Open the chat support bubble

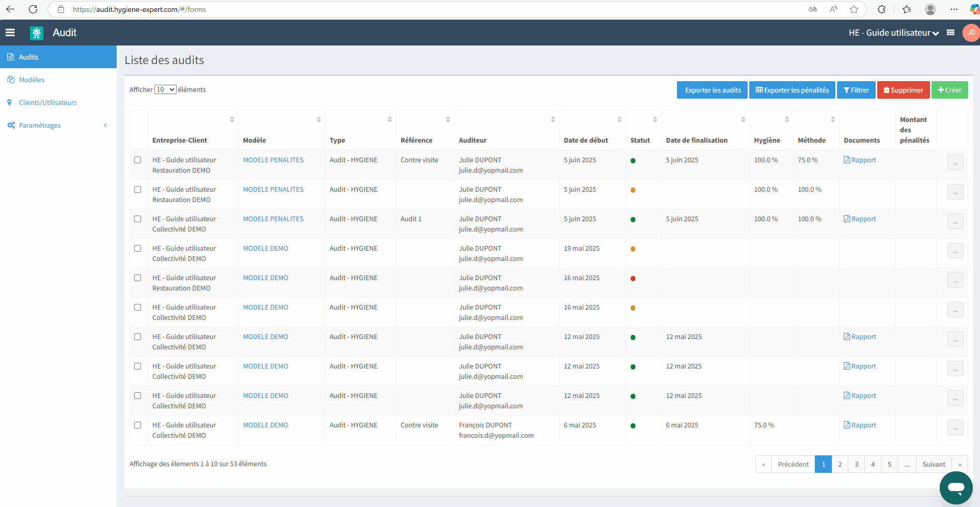[x=956, y=487]
